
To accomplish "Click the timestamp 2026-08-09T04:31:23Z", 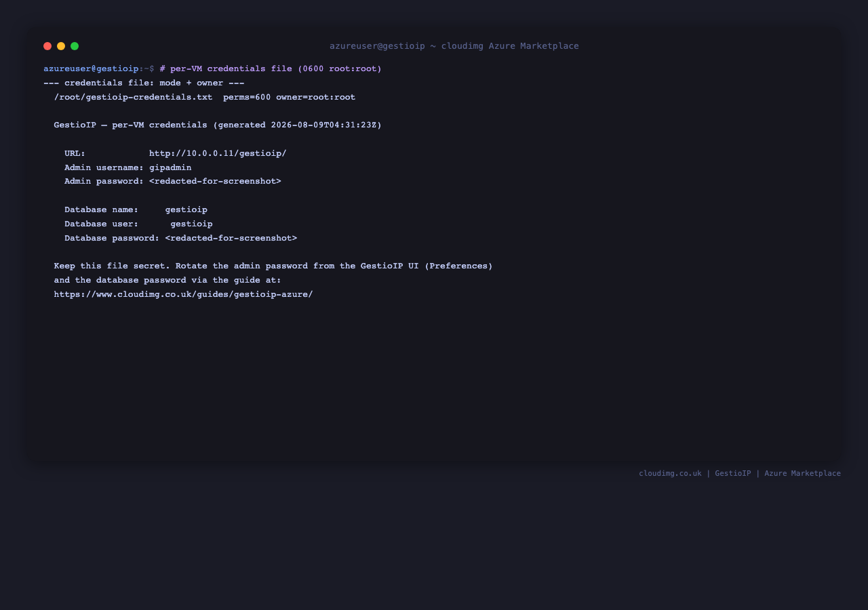I will [323, 125].
